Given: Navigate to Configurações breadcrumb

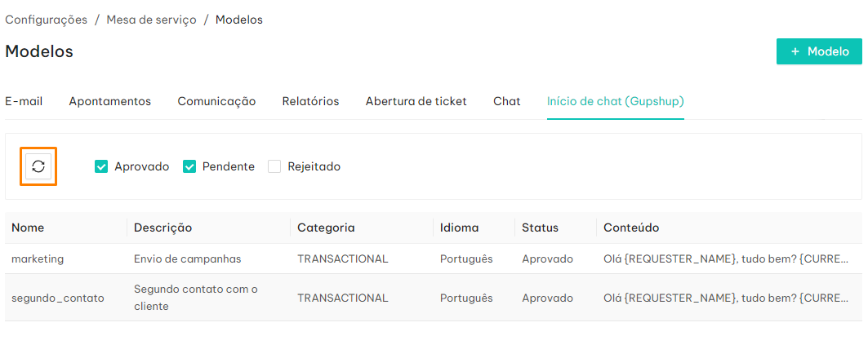Looking at the screenshot, I should click(46, 20).
